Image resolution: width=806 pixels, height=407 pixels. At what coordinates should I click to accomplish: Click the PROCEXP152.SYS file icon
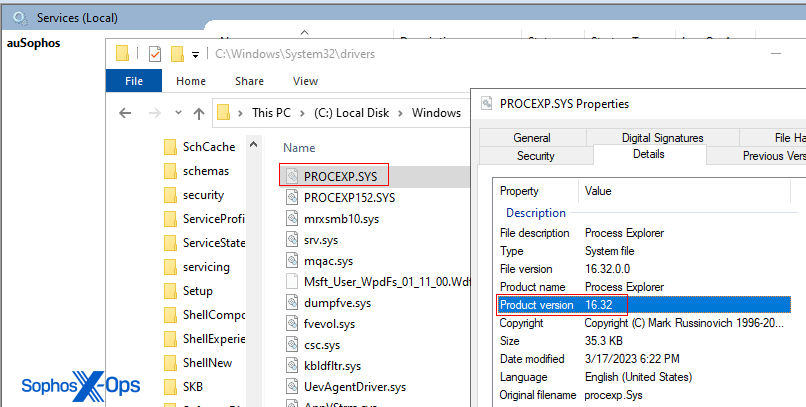tap(292, 197)
